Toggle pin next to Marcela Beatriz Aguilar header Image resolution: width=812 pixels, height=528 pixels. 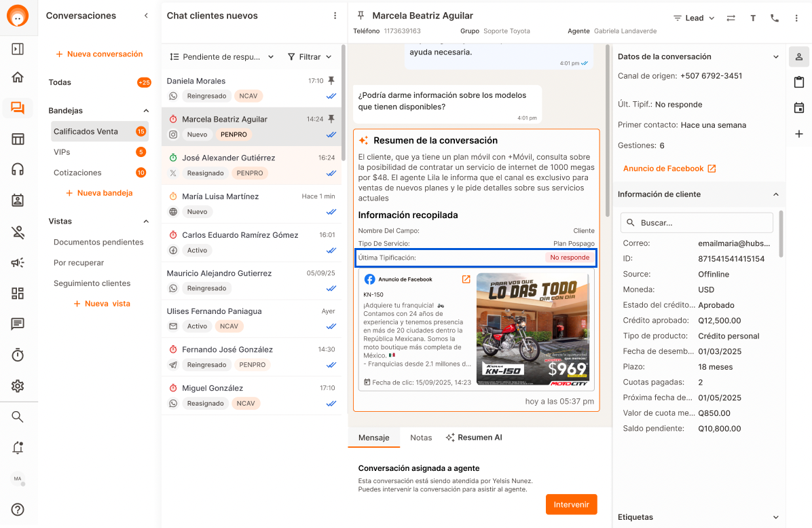pyautogui.click(x=361, y=16)
